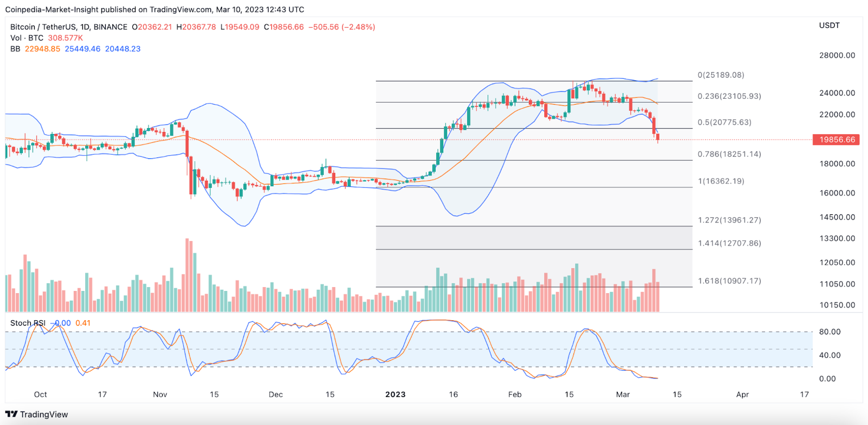Click the Nov date on time axis

point(160,395)
